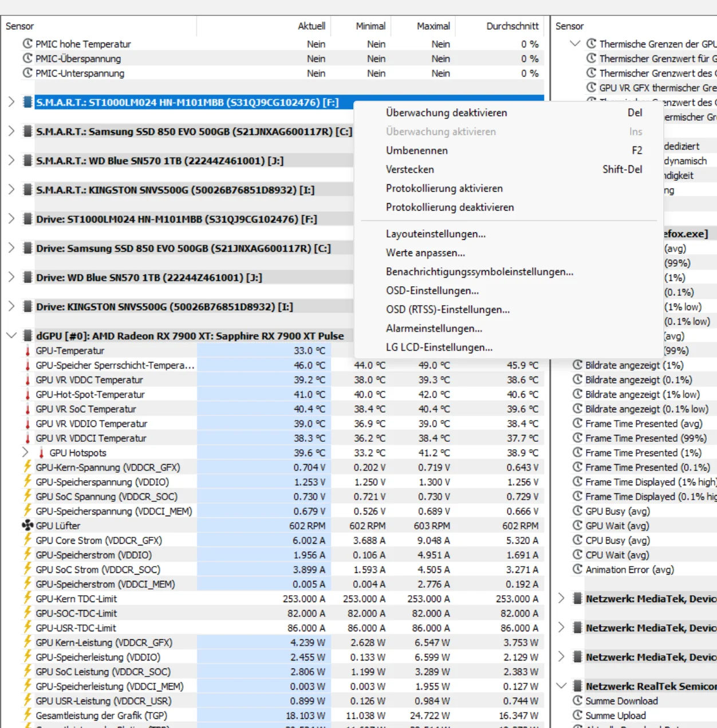This screenshot has width=717, height=728.
Task: Click the clock icon beside Bildrate angezeigt (1%)
Action: (578, 365)
